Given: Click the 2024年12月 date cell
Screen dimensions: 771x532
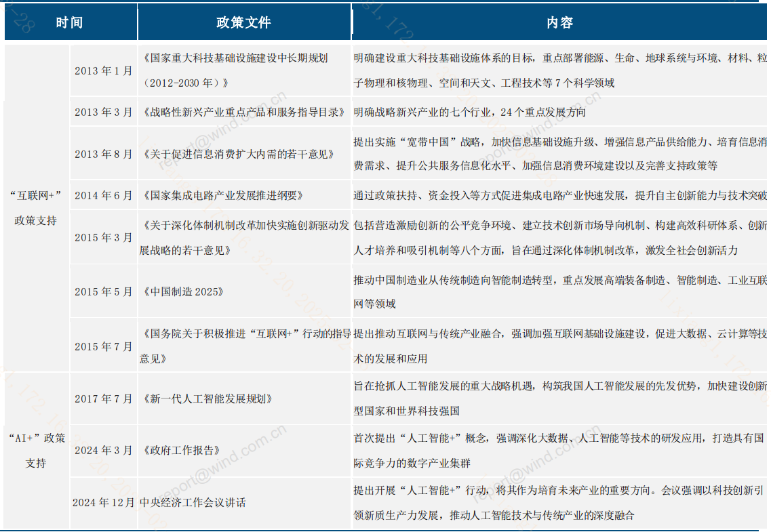Looking at the screenshot, I should [x=102, y=504].
